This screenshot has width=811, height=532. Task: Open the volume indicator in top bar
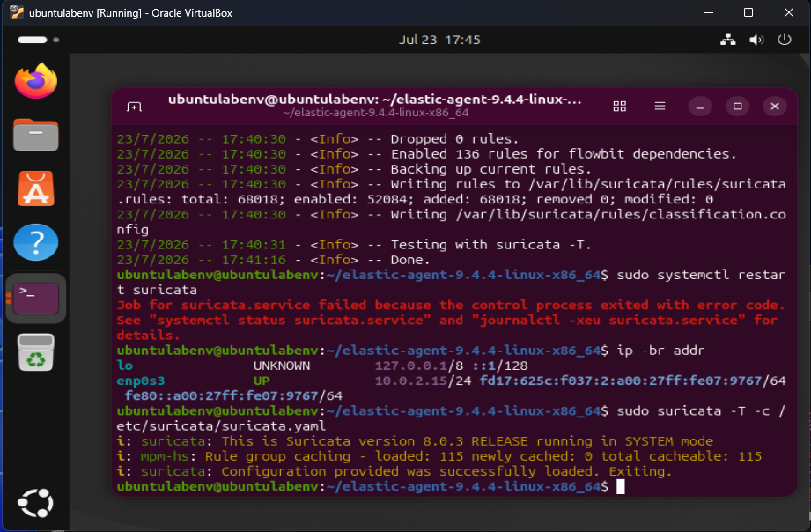(x=756, y=40)
